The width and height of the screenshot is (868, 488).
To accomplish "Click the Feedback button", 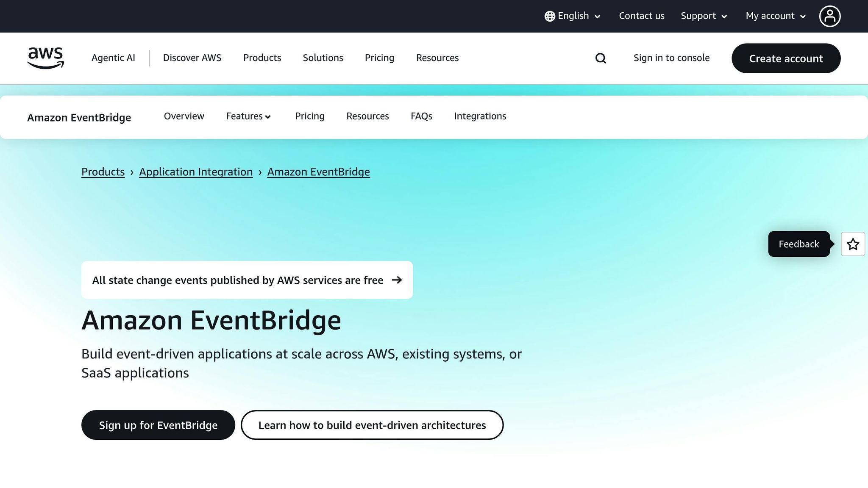I will point(798,244).
